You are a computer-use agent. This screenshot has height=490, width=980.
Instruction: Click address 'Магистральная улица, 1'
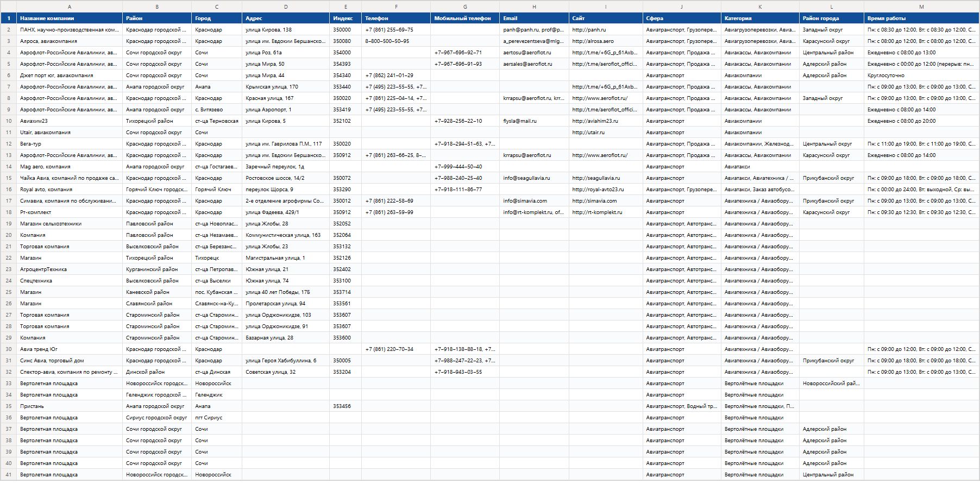pos(286,257)
